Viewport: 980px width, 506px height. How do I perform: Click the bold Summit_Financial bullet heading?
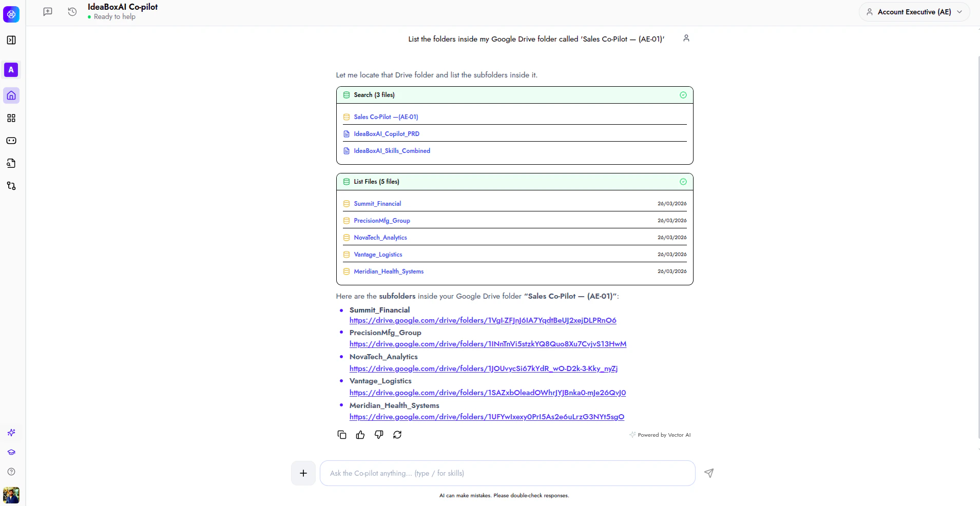coord(380,310)
